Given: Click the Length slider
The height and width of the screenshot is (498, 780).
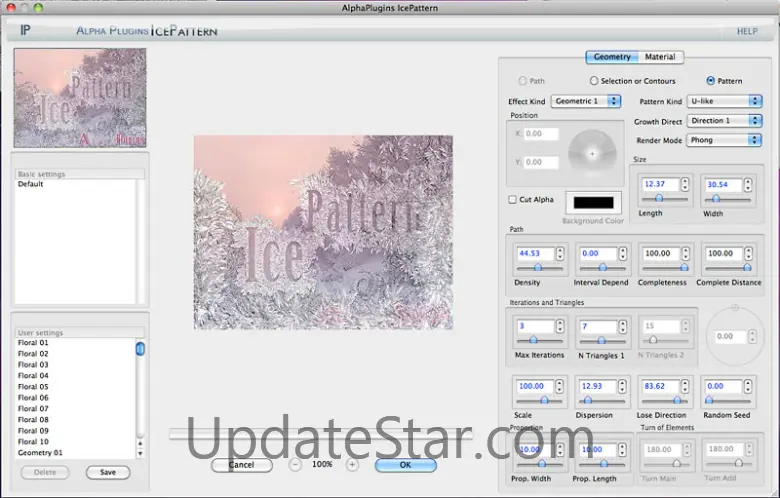Looking at the screenshot, I should click(x=664, y=198).
